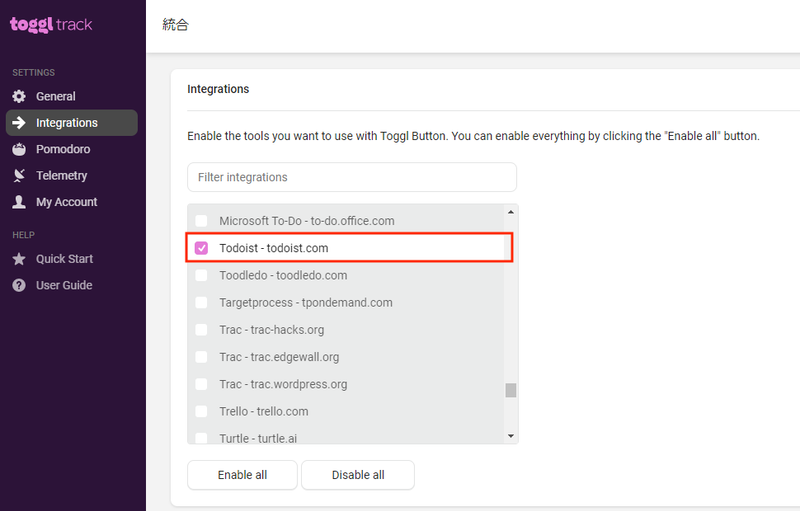
Task: Click the Quick Start star icon
Action: (19, 259)
